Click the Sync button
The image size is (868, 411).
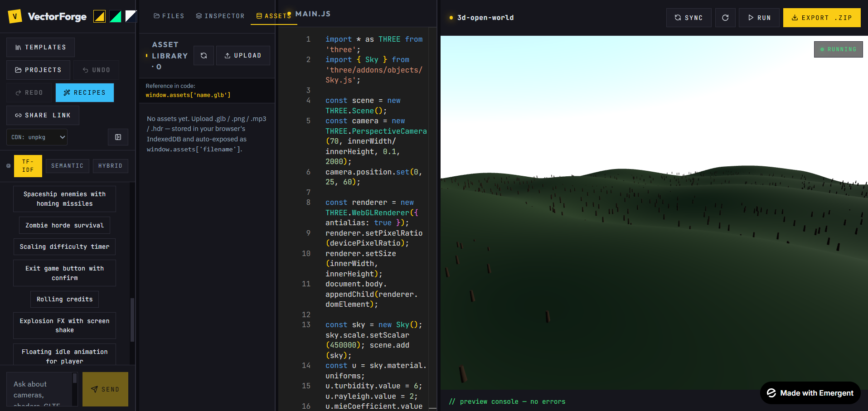click(x=689, y=18)
